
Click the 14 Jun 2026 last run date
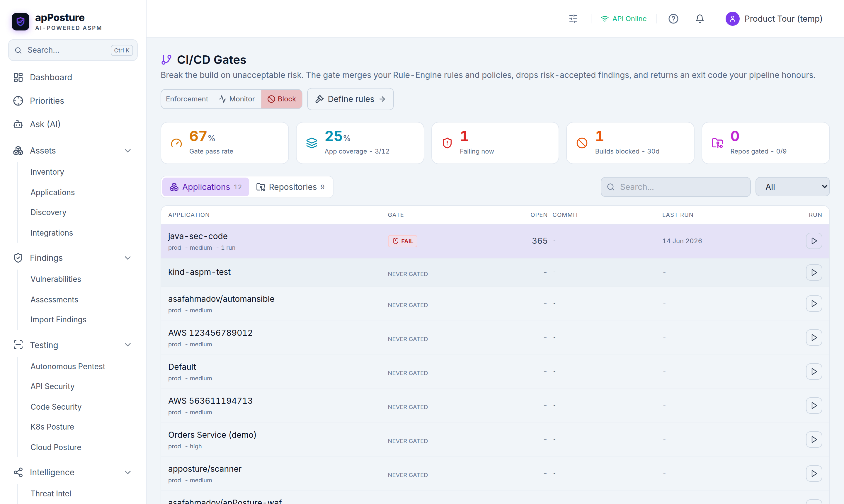[682, 241]
